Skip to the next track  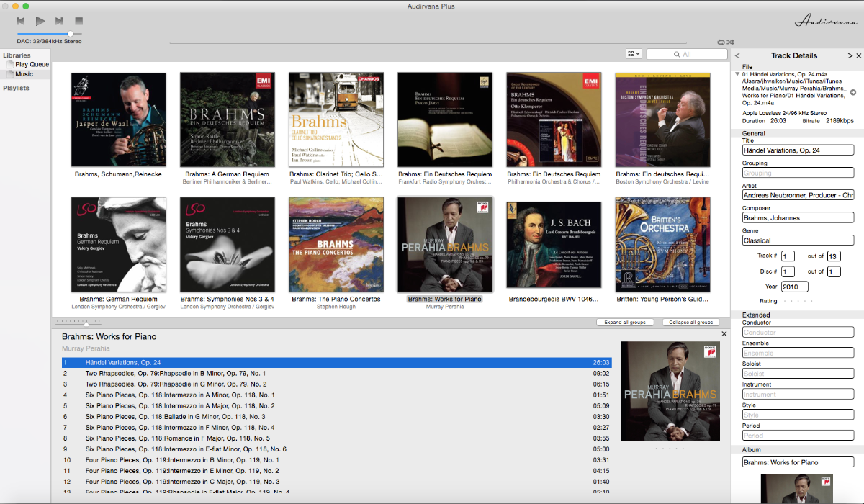tap(59, 22)
